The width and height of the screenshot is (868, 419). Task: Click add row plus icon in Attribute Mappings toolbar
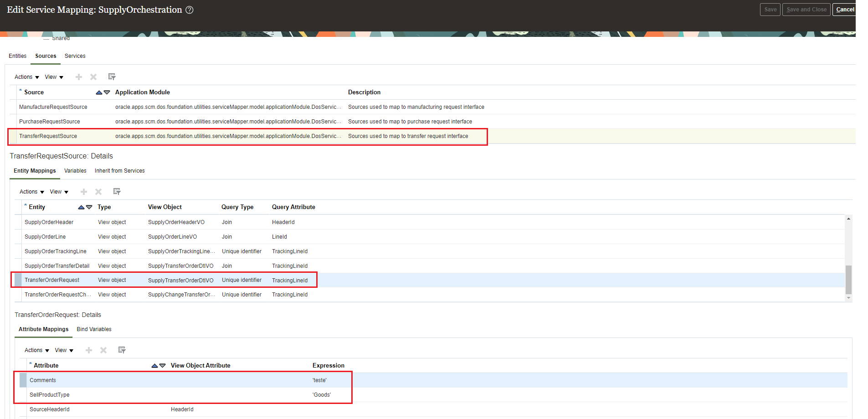tap(89, 350)
